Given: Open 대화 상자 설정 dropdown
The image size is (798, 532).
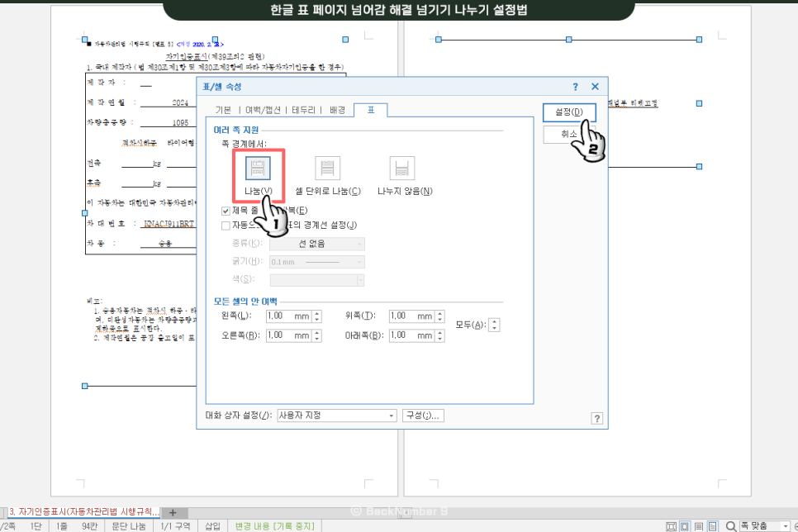Looking at the screenshot, I should [337, 416].
